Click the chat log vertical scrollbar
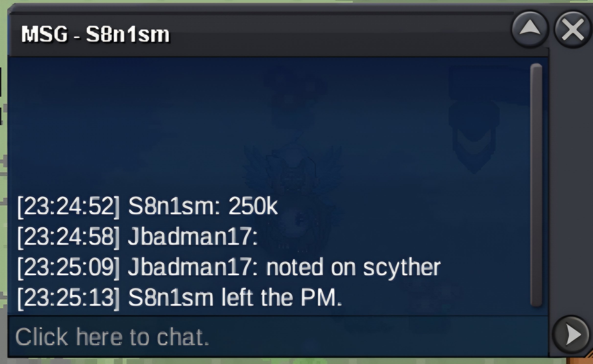This screenshot has width=593, height=364. [536, 185]
